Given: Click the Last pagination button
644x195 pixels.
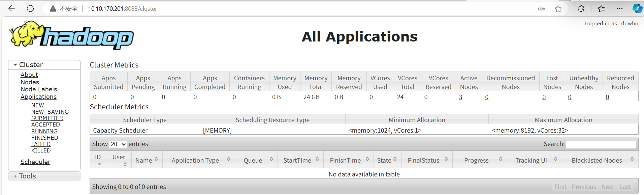Looking at the screenshot, I should pos(625,187).
